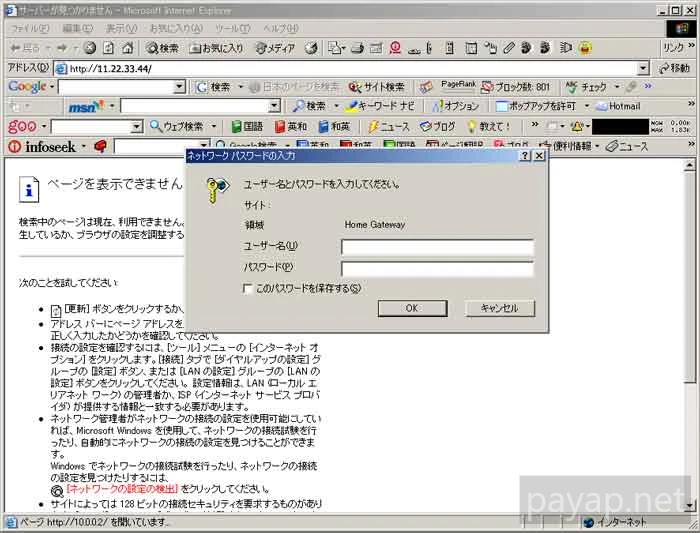Click the Google toolbar search input box
700x533 pixels.
(116, 87)
